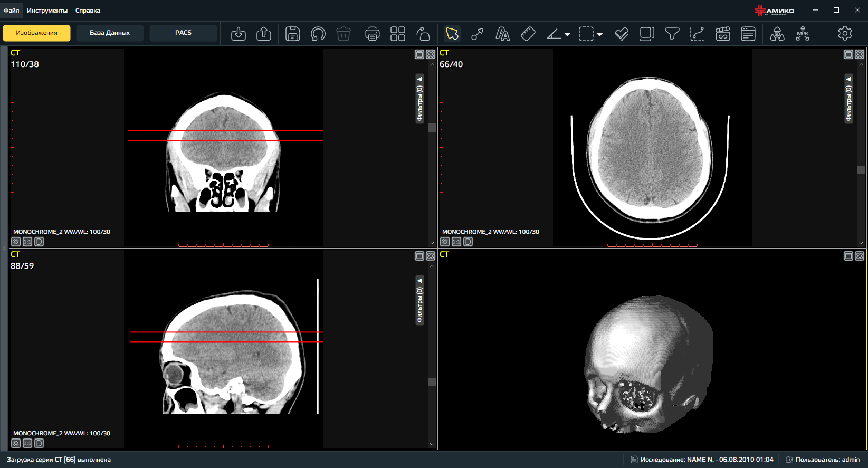Screen dimensions: 868x468
Task: Switch to the Изображения tab
Action: 36,33
